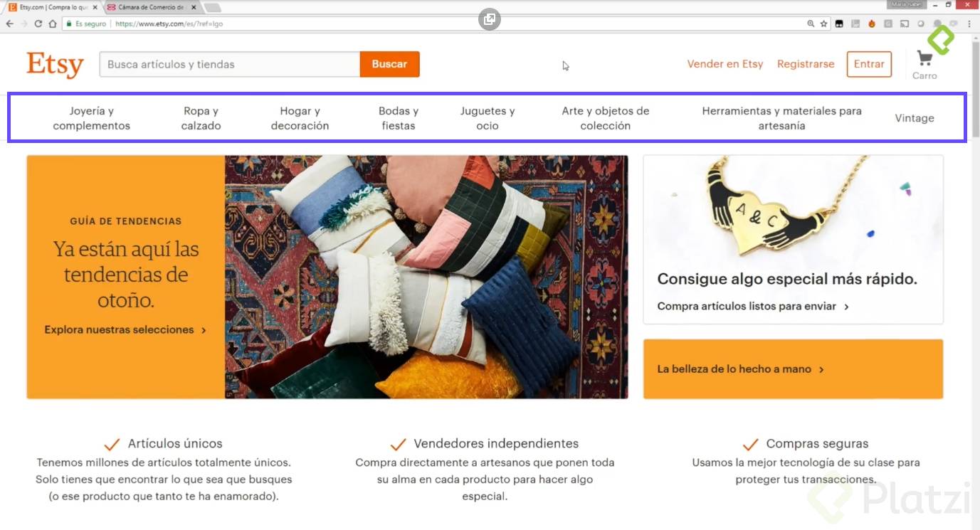Reload the Etsy page

[x=38, y=23]
